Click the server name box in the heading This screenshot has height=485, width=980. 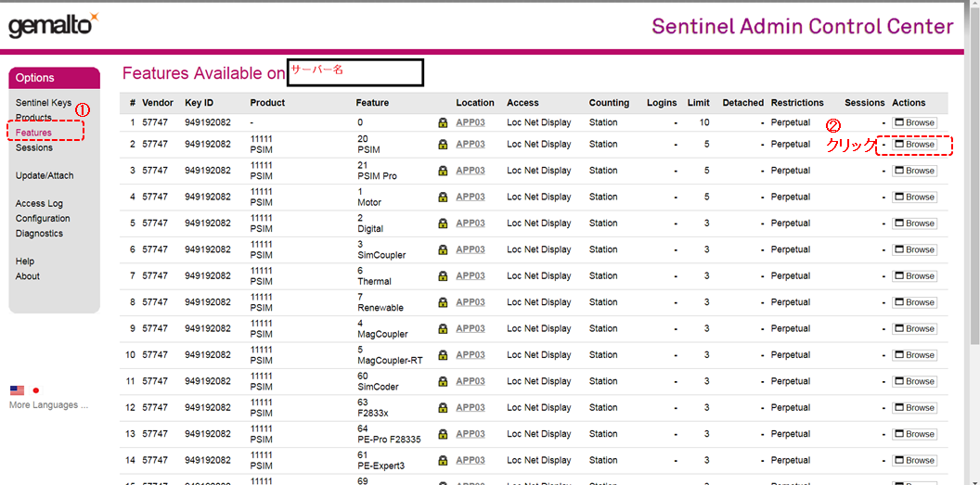(355, 72)
